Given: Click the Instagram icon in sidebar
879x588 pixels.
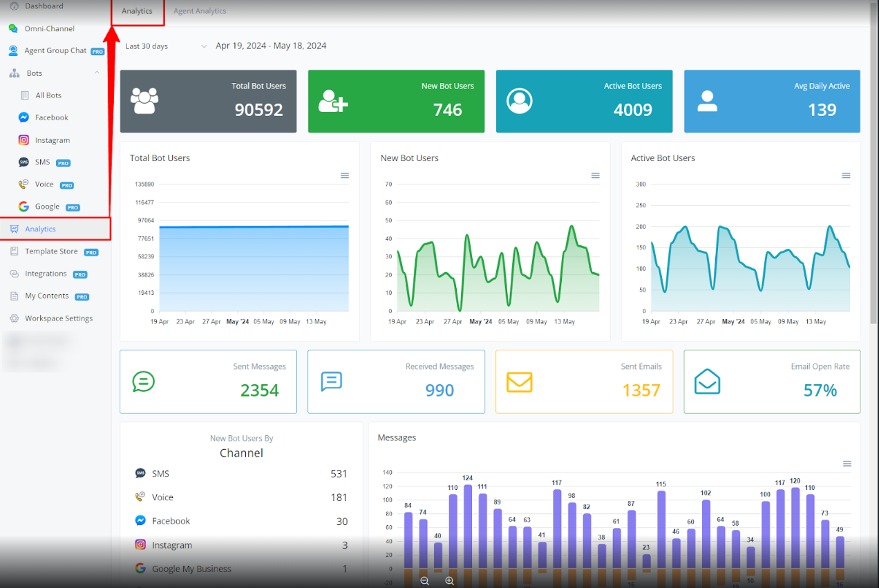Looking at the screenshot, I should coord(23,140).
